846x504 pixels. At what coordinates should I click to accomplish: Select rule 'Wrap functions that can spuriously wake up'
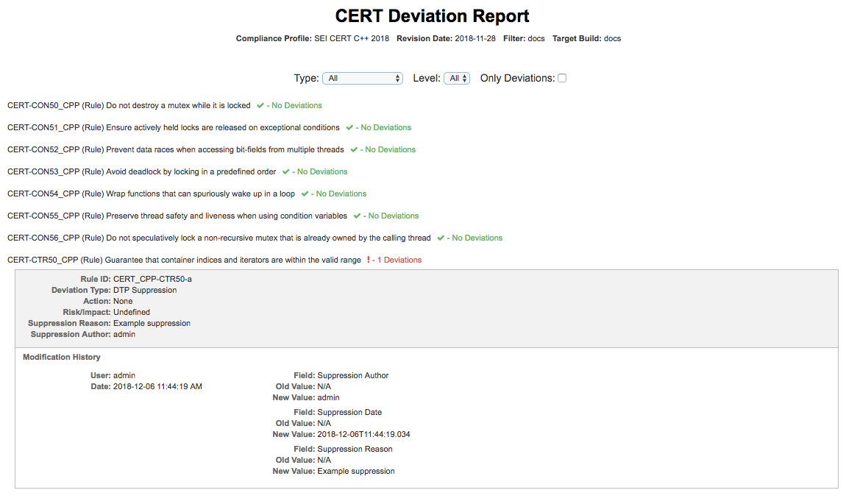pos(200,194)
